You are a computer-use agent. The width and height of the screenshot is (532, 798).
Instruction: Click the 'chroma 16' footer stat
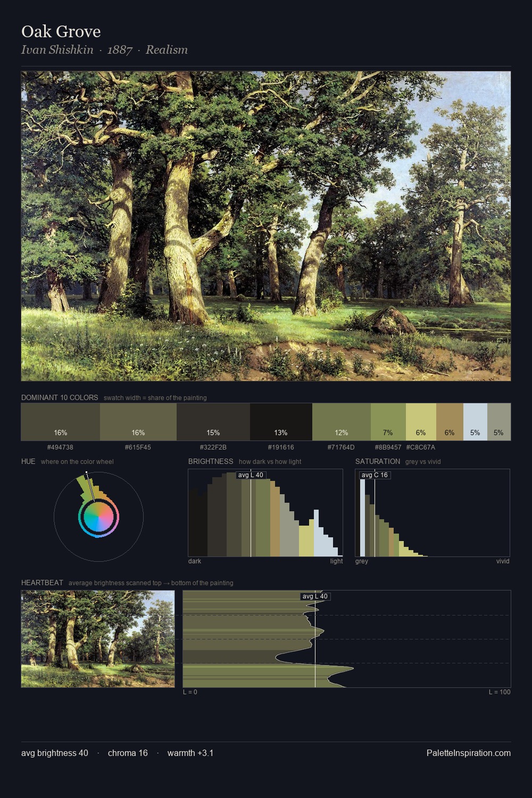click(128, 753)
